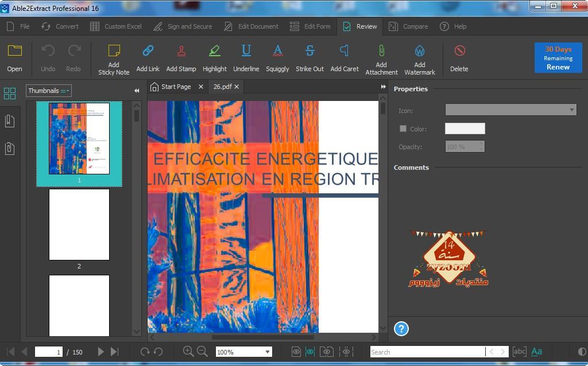Choose the Add Stamp tool
The width and height of the screenshot is (588, 366).
181,57
